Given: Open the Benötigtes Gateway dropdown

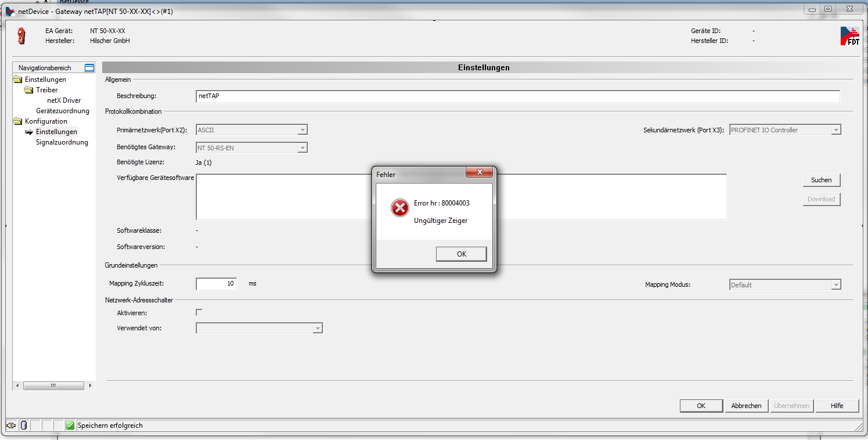Looking at the screenshot, I should pos(302,148).
